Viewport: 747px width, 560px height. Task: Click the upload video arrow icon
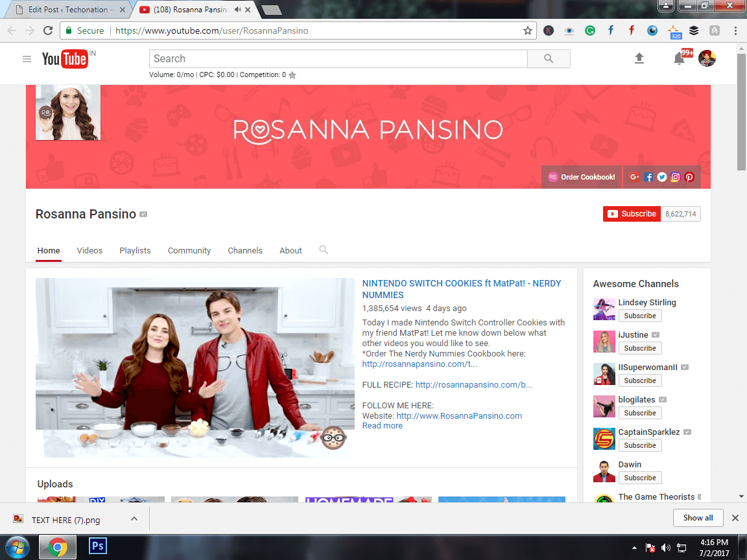tap(639, 58)
